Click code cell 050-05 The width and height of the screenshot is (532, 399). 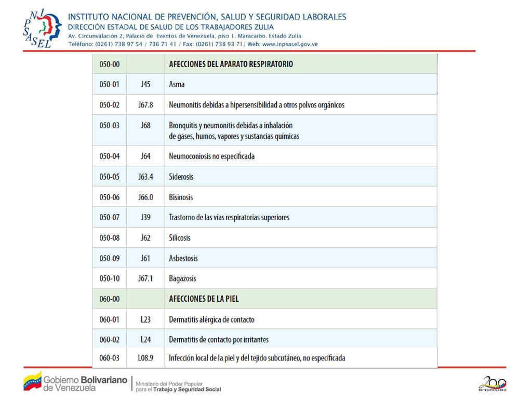(x=109, y=177)
